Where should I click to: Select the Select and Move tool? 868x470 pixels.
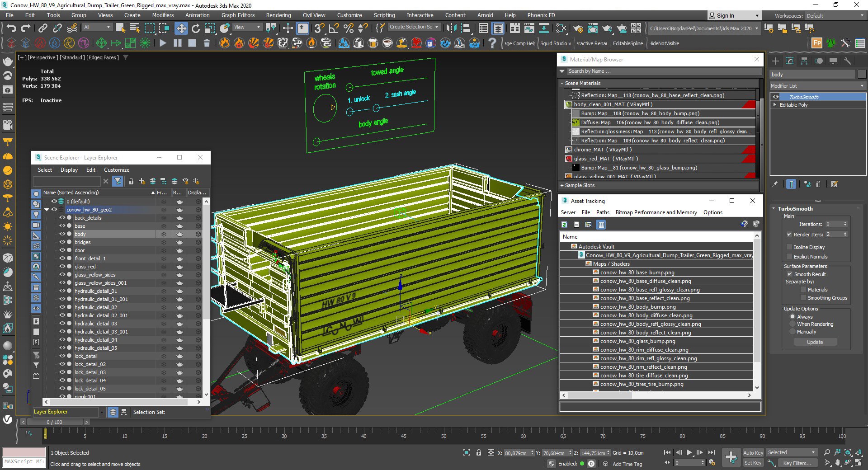tap(181, 28)
